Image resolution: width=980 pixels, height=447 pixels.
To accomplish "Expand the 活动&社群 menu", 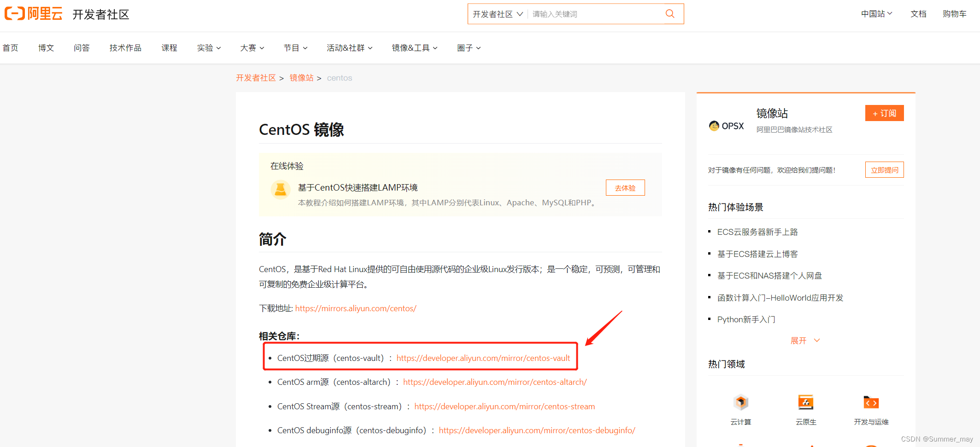I will [350, 48].
